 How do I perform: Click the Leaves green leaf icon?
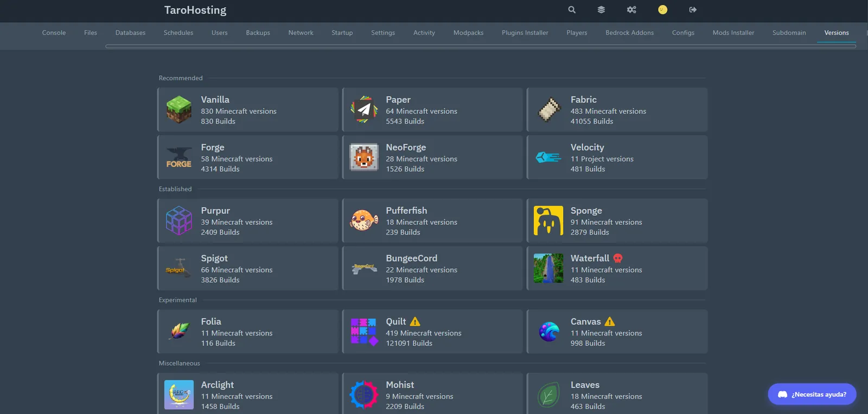pos(548,394)
